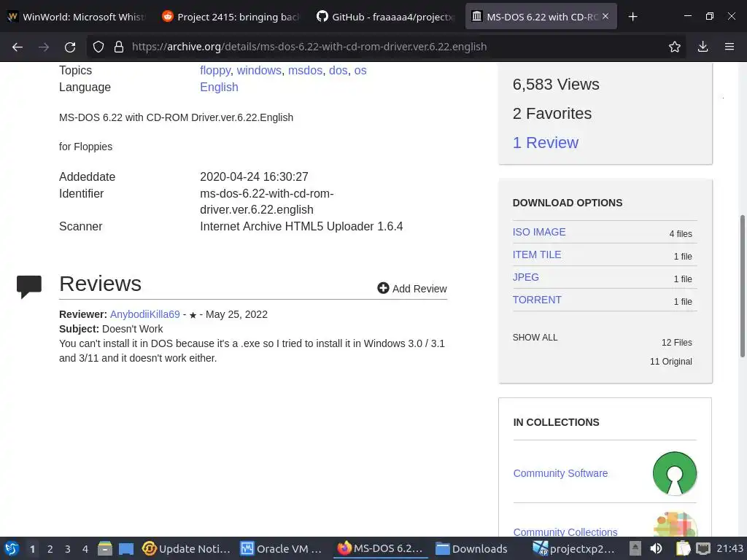Image resolution: width=747 pixels, height=560 pixels.
Task: Open the dos topic link
Action: point(338,71)
